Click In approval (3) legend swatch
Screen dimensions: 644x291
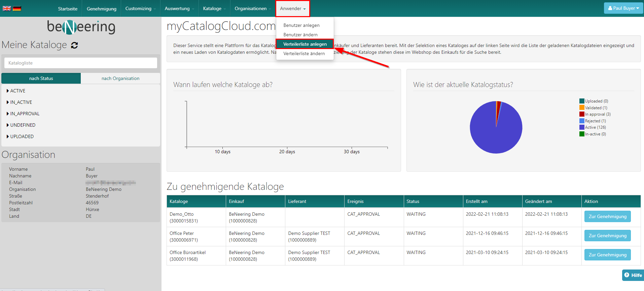pos(582,114)
